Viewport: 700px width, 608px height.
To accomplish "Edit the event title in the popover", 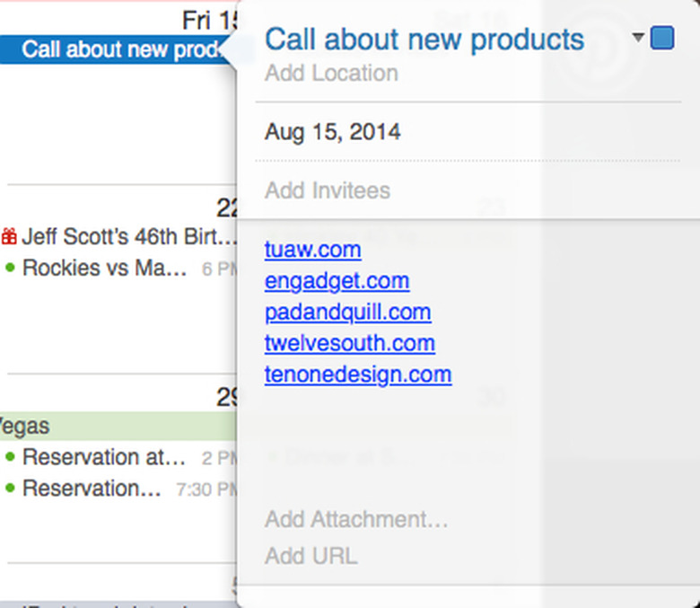I will click(x=424, y=40).
